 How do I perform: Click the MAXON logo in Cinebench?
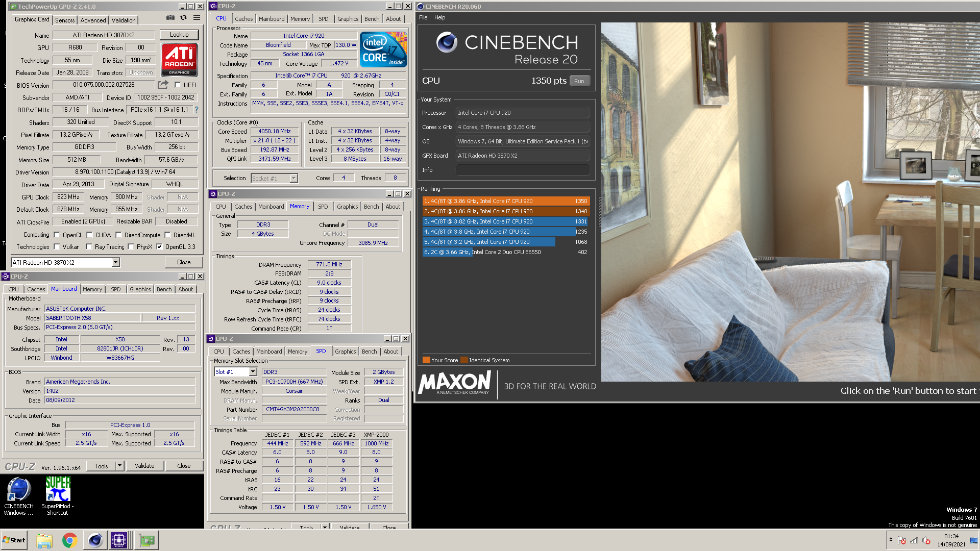point(454,383)
